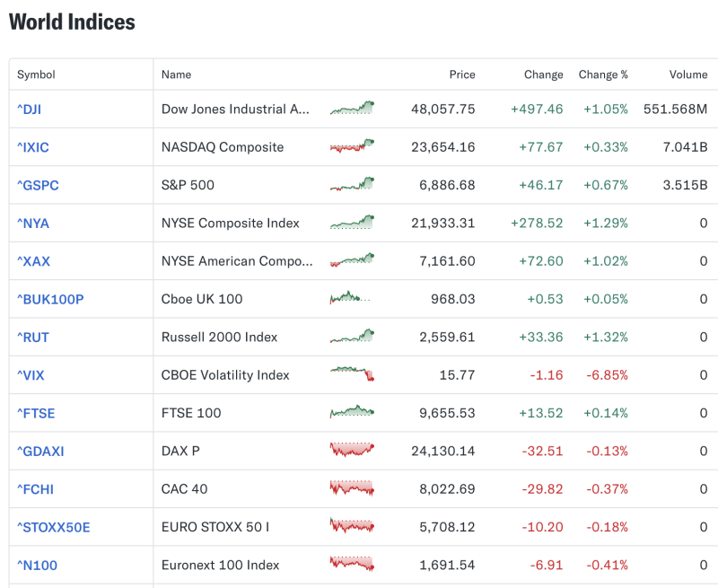This screenshot has height=588, width=718.
Task: Select the NASDAQ Composite sparkline chart
Action: click(x=352, y=145)
